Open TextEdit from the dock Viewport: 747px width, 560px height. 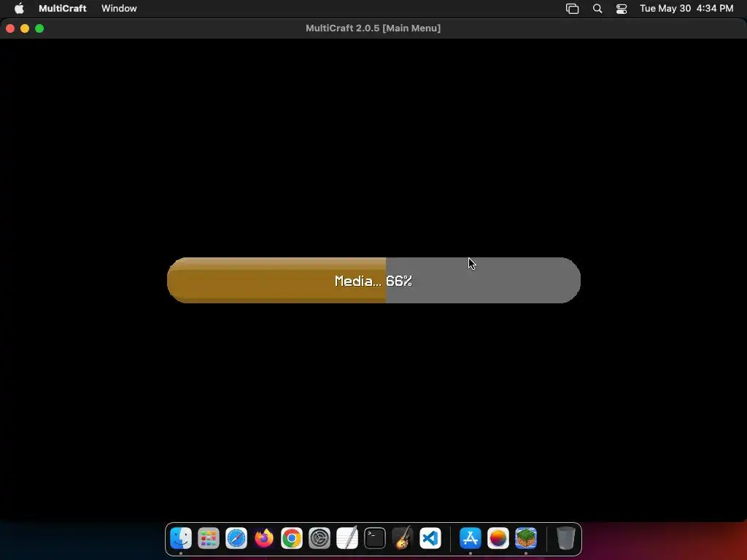pos(347,539)
